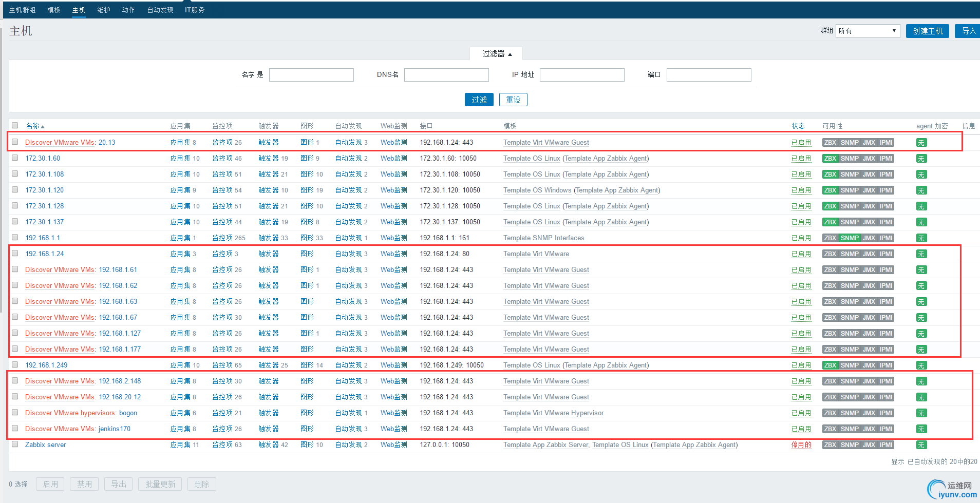Viewport: 980px width, 503px height.
Task: Click the 创建主机 button
Action: (x=928, y=31)
